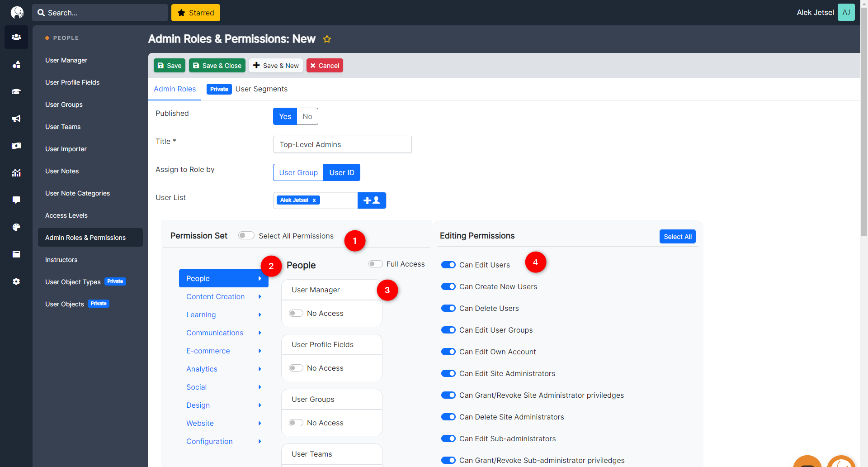Expand the Content Creation permission group
Screen dimensions: 868x467
215,296
